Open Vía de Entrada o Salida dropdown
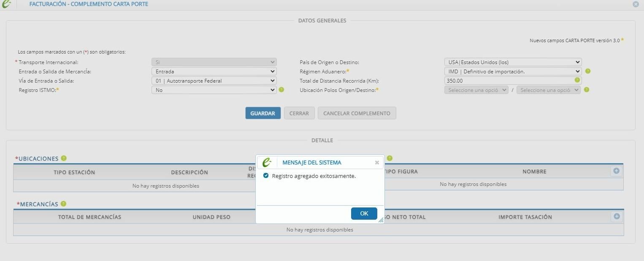 (x=214, y=81)
